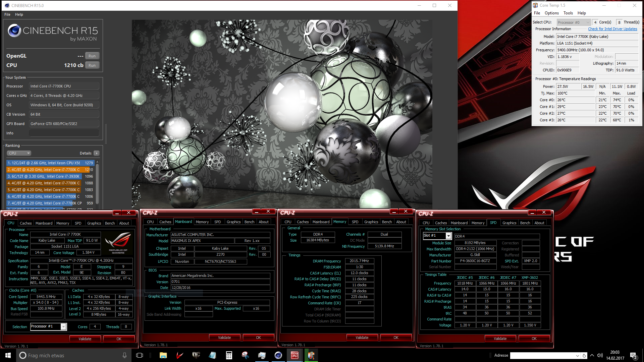
Task: Open the taskbar address dropdown
Action: click(578, 355)
